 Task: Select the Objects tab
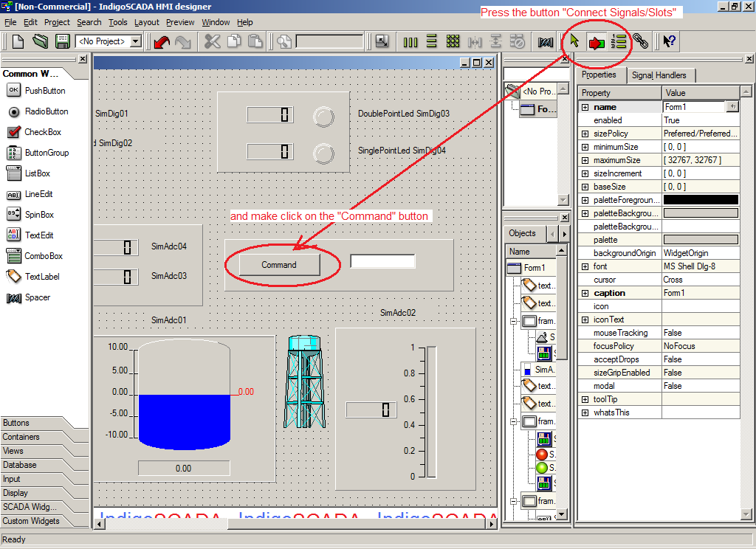click(523, 233)
